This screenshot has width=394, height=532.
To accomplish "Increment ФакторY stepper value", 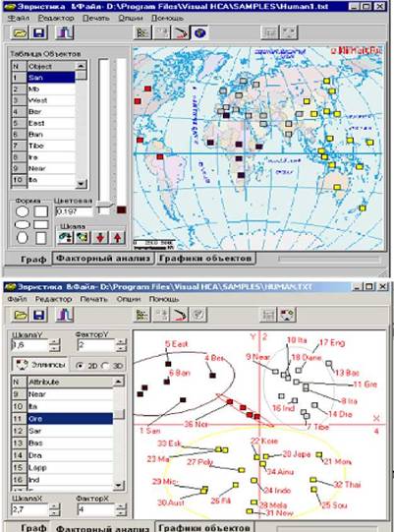I will click(x=121, y=341).
